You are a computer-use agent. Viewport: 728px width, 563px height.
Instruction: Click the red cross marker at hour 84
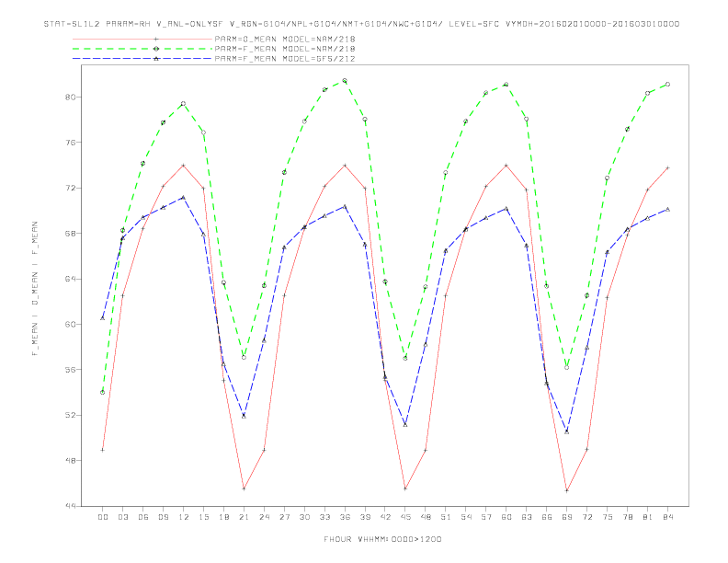tap(667, 167)
